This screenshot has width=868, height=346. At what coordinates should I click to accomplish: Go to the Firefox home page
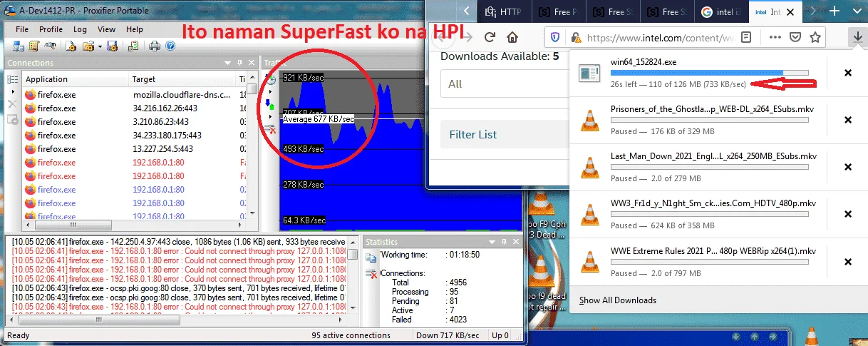coord(512,37)
